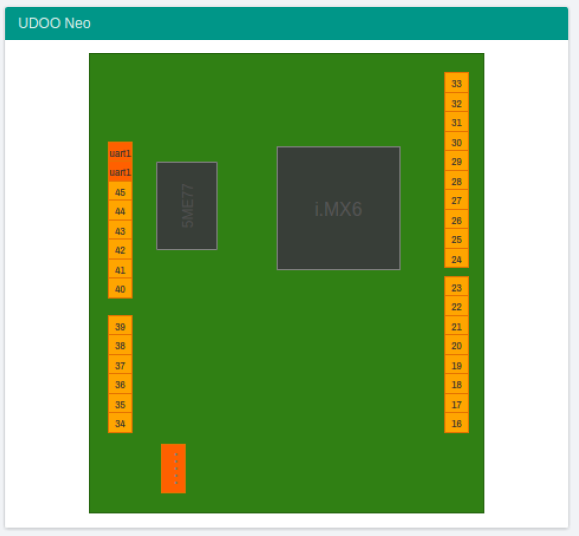Click pin 34 on the left header
The image size is (579, 536).
coord(120,423)
